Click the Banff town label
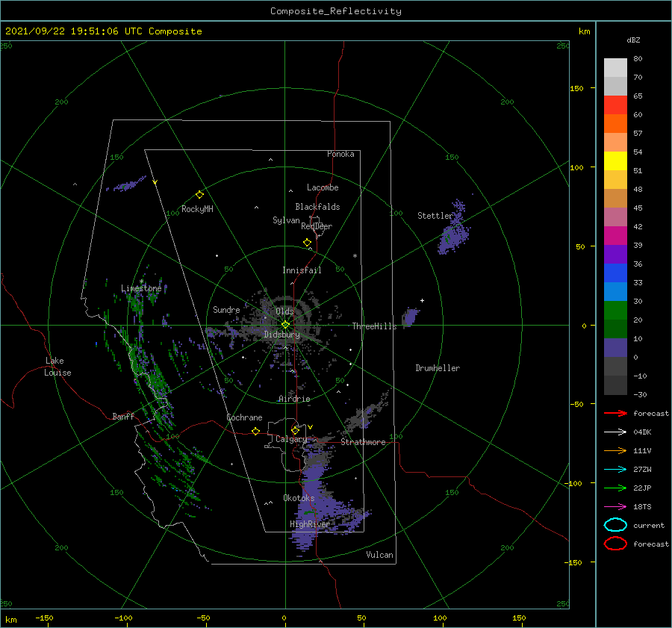 point(123,416)
